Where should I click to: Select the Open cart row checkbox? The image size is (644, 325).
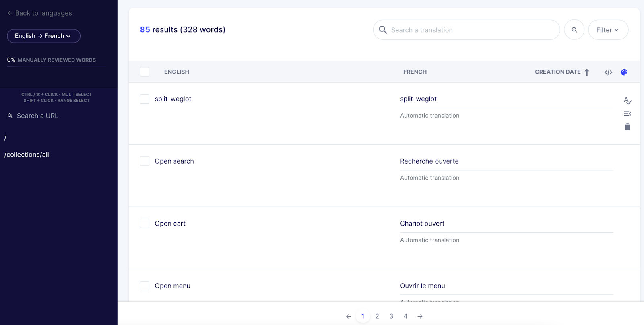click(144, 224)
